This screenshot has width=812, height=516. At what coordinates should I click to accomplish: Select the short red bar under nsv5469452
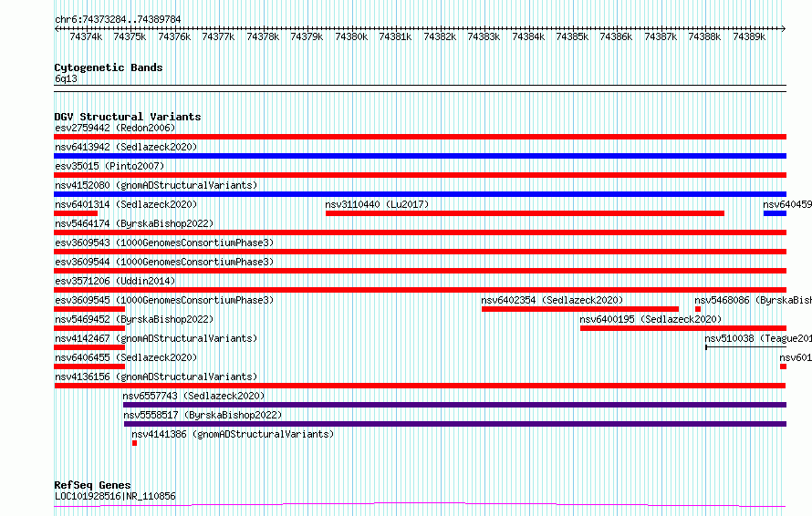89,328
